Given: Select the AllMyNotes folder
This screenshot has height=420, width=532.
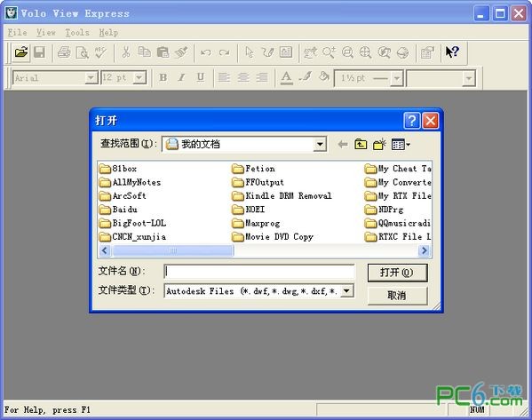Looking at the screenshot, I should point(130,182).
